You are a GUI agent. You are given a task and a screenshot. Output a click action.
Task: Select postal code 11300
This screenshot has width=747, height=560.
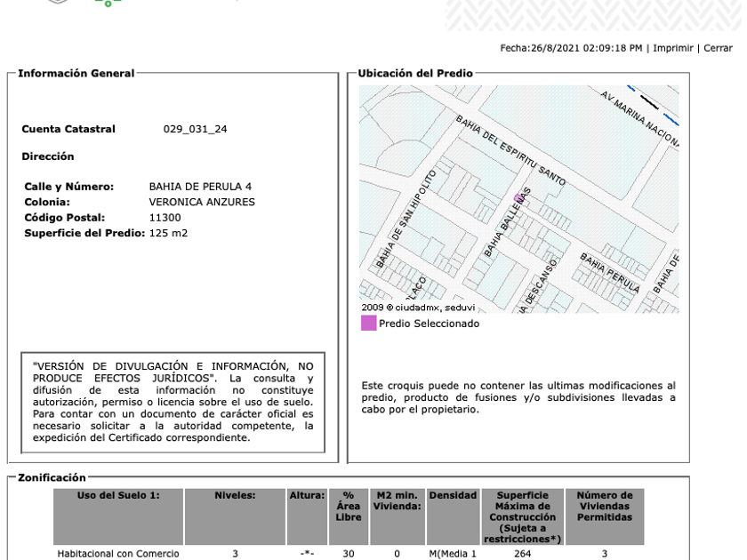pos(165,218)
